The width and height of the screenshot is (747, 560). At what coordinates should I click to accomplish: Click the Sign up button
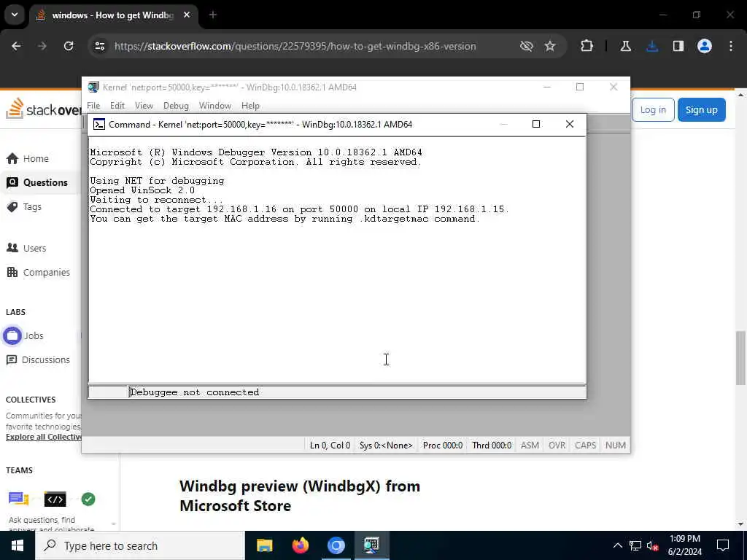[x=701, y=110]
